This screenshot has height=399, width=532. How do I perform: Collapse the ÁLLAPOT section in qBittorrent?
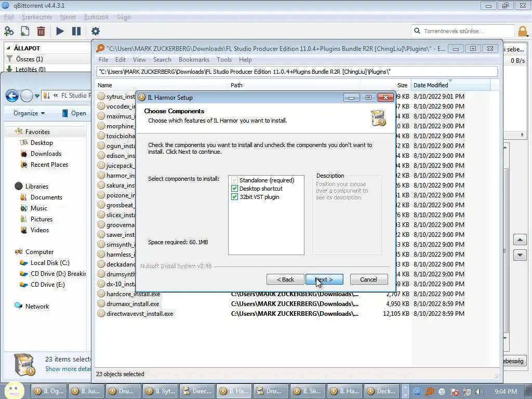pos(8,48)
